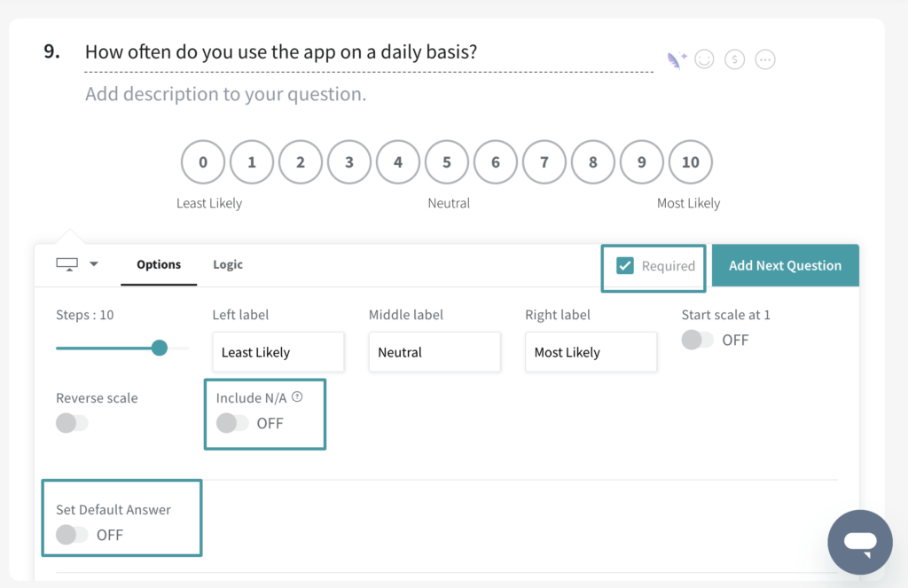The width and height of the screenshot is (908, 588).
Task: Click the help tooltip beside Include N/A
Action: pos(295,396)
